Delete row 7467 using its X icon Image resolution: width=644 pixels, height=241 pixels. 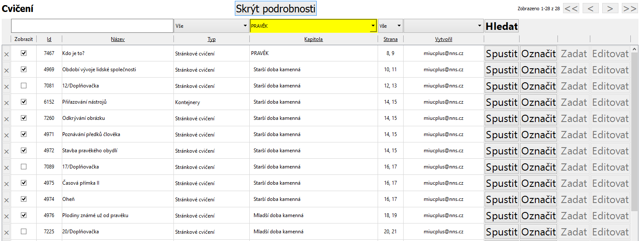pyautogui.click(x=6, y=54)
